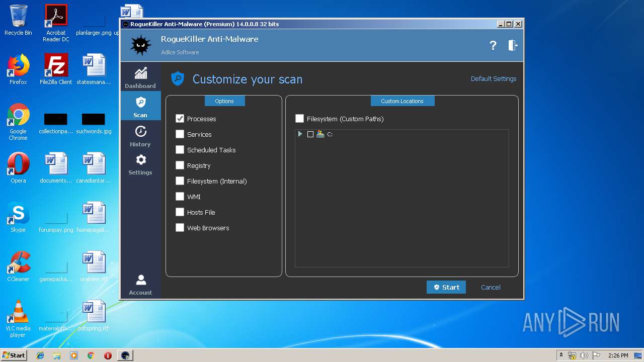Select the VLC media player shortcut

point(18,319)
